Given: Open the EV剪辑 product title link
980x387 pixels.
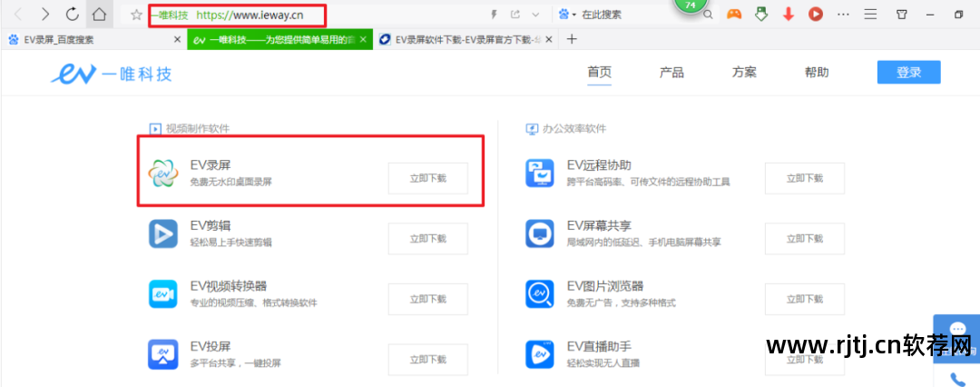Looking at the screenshot, I should (211, 226).
